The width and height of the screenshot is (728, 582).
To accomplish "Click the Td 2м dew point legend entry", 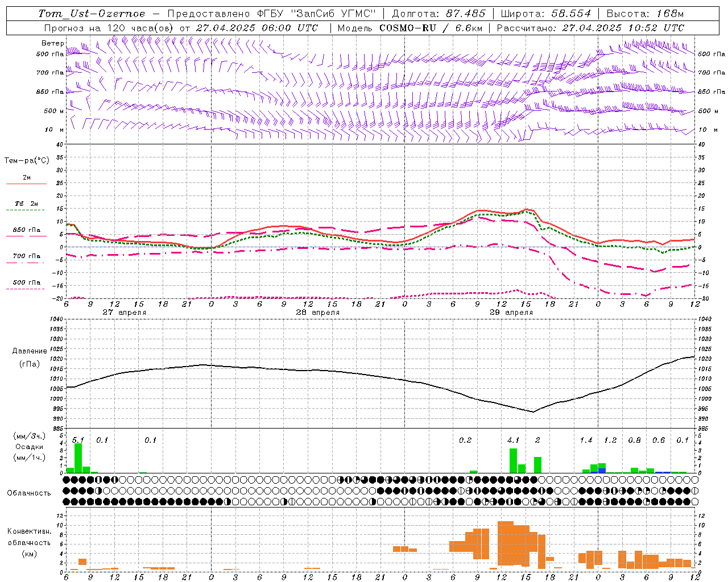I will [26, 203].
